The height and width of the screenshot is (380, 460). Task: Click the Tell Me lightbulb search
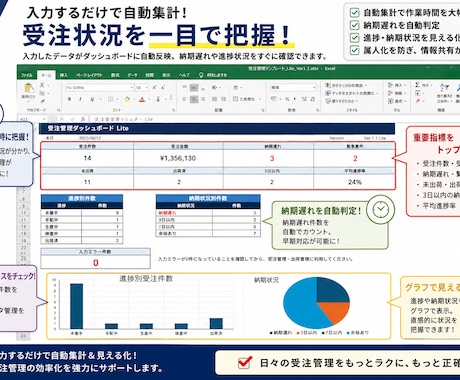click(x=201, y=75)
